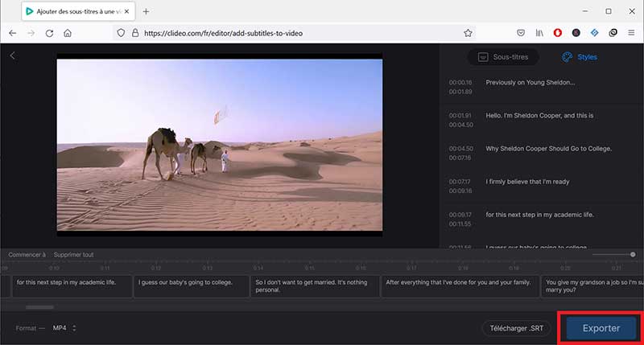Image resolution: width=644 pixels, height=345 pixels.
Task: Click the Télécharger .SRT button
Action: [516, 328]
